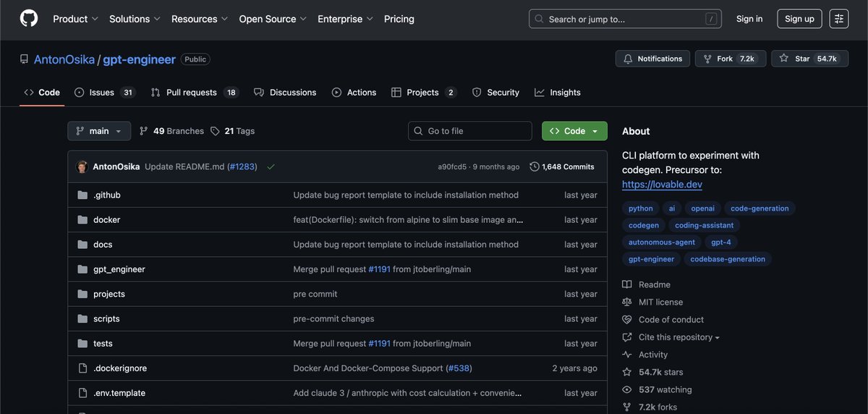Select the openai topic tag

702,208
